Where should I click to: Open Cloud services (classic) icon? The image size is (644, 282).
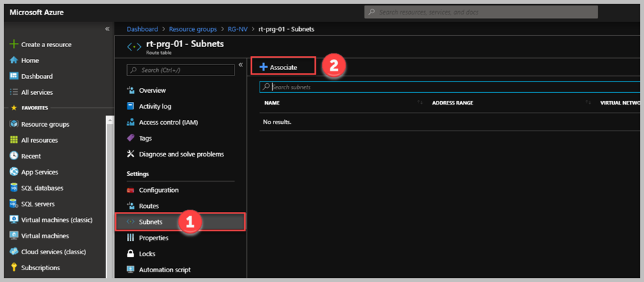(x=14, y=252)
